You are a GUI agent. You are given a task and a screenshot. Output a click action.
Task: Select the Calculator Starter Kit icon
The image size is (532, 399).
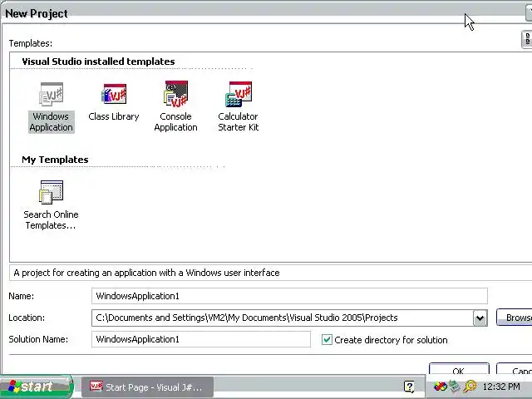[239, 94]
